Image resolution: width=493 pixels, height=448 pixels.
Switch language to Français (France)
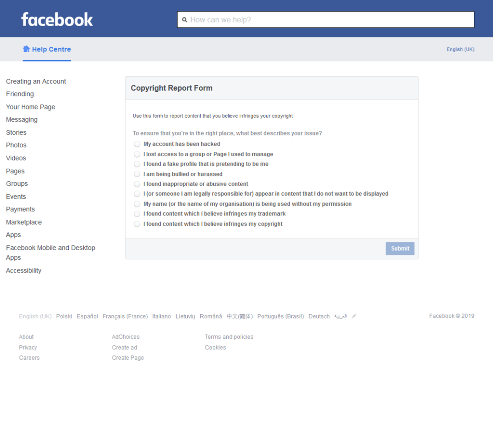click(125, 316)
